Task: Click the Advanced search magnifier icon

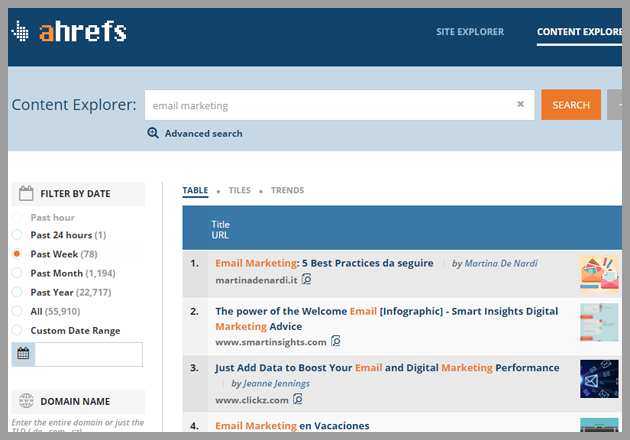Action: pos(153,133)
